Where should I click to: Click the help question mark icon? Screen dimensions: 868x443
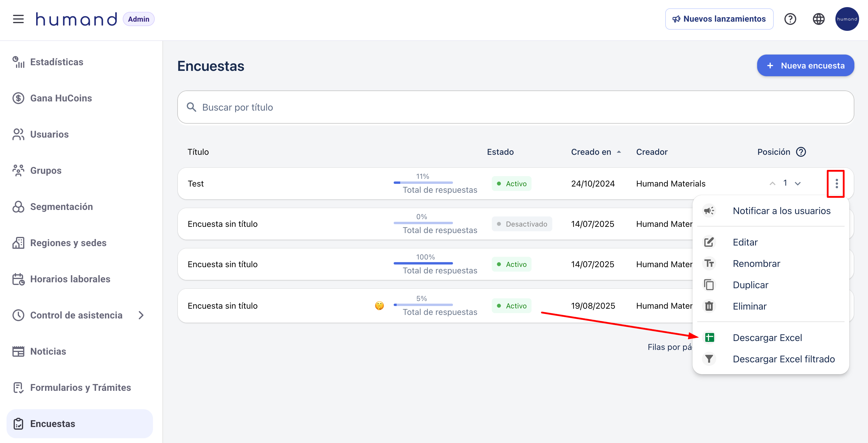790,19
